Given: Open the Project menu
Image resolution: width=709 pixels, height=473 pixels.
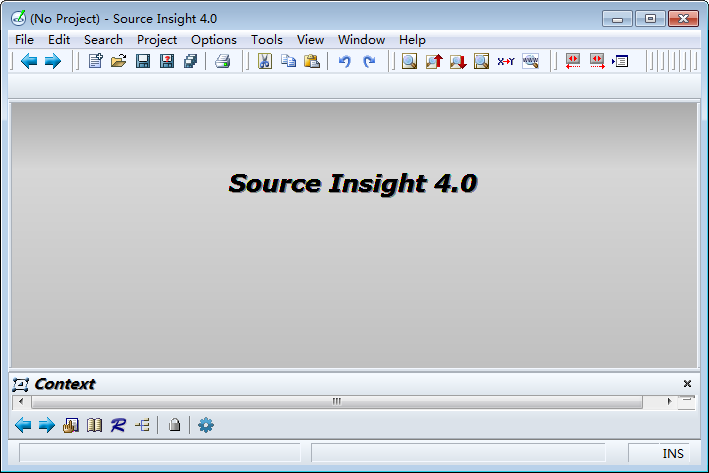Looking at the screenshot, I should coord(157,40).
